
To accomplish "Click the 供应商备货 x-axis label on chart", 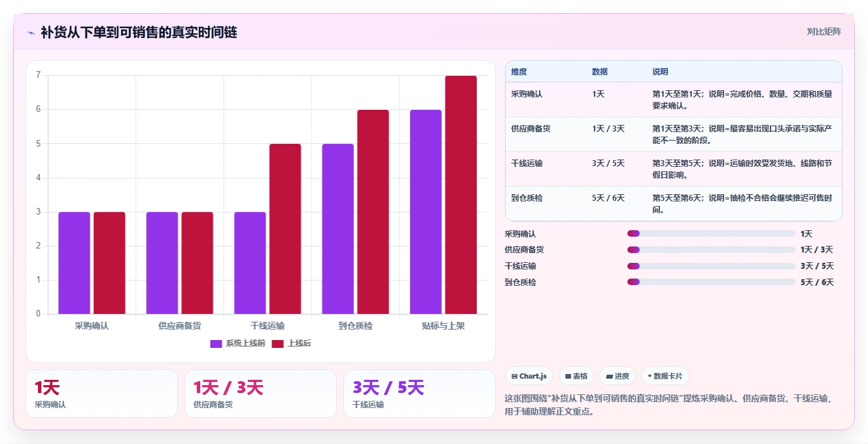I will point(180,326).
